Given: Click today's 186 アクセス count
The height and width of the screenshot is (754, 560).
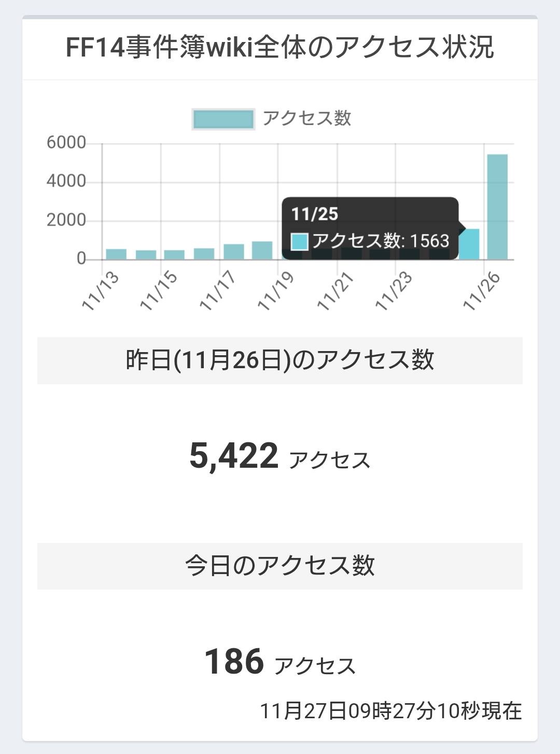Looking at the screenshot, I should pos(280,662).
